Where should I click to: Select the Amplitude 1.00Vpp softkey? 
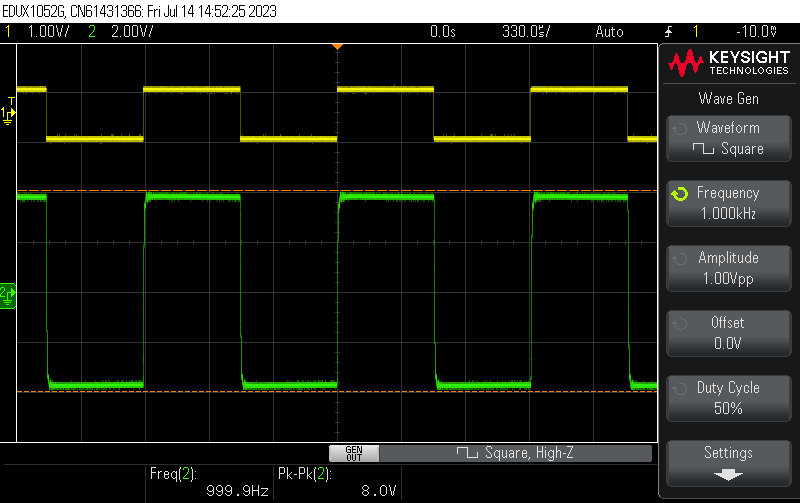pos(729,268)
